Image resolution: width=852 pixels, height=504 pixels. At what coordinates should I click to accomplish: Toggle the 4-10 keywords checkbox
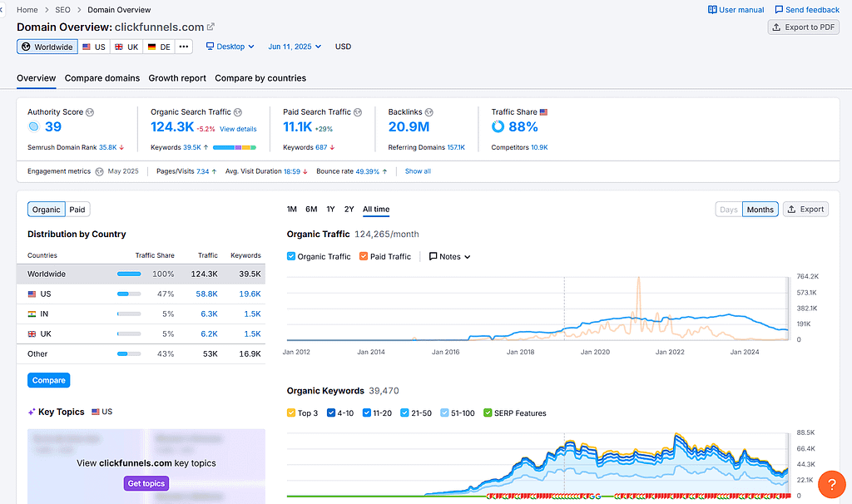coord(331,413)
